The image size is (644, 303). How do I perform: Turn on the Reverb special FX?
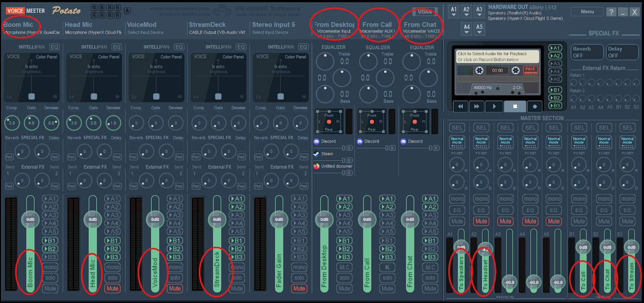(x=587, y=52)
